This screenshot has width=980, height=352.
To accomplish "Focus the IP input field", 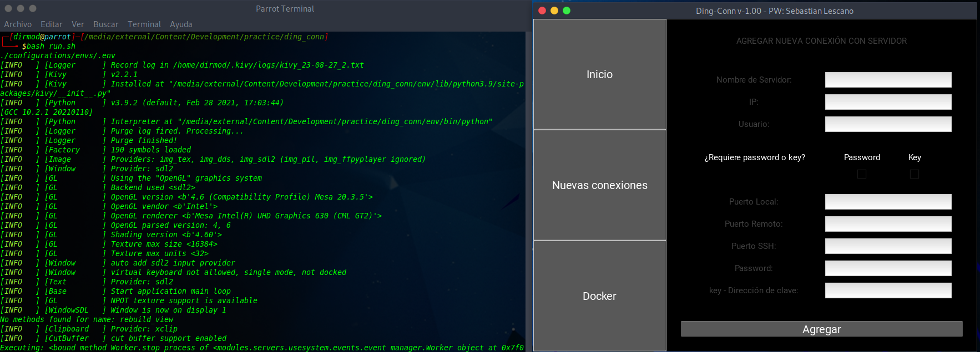I will tap(888, 102).
